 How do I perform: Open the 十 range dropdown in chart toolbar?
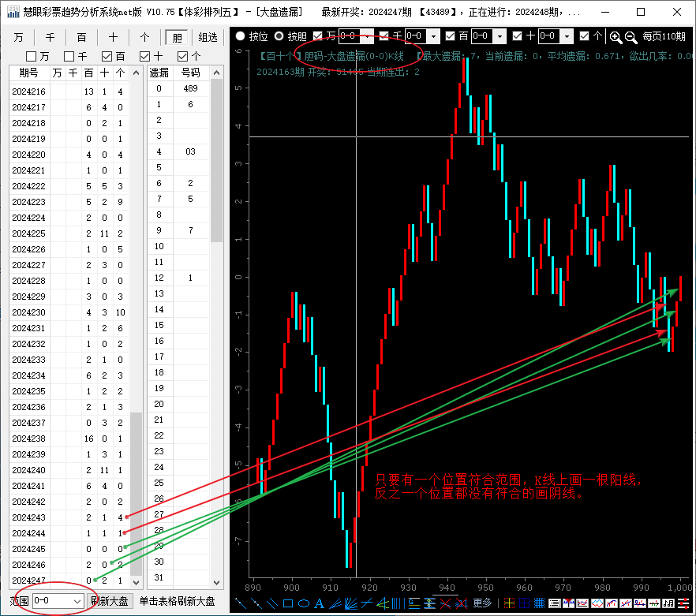coord(567,36)
